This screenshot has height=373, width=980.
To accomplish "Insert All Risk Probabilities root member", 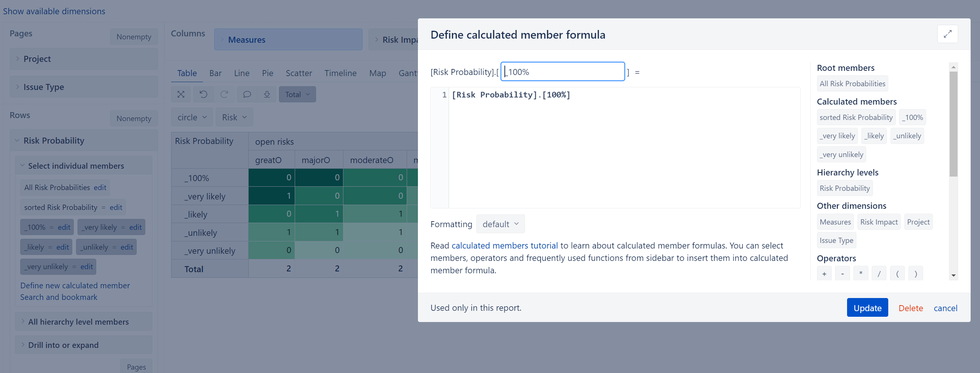I will 852,84.
